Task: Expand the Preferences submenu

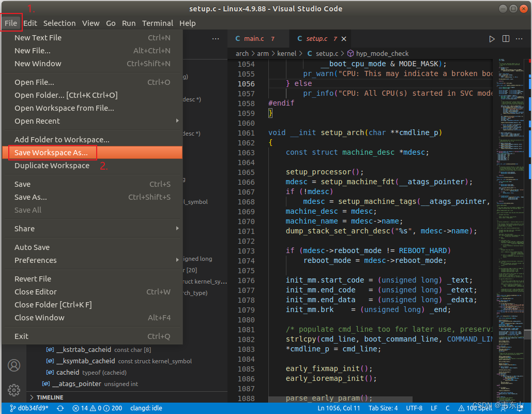Action: [92, 260]
